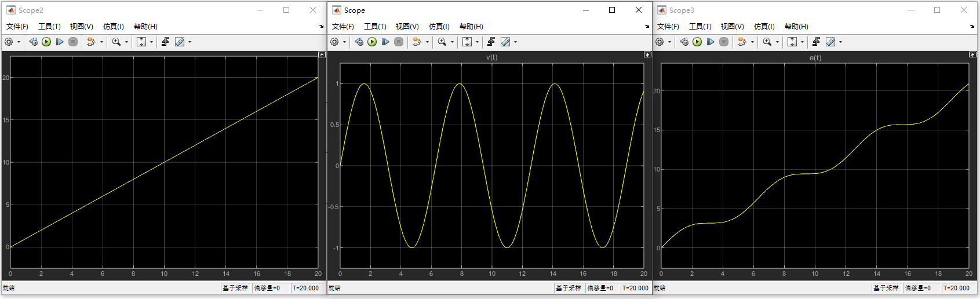The height and width of the screenshot is (299, 980).
Task: Open 仿真(I) menu in Scope window
Action: [x=439, y=27]
